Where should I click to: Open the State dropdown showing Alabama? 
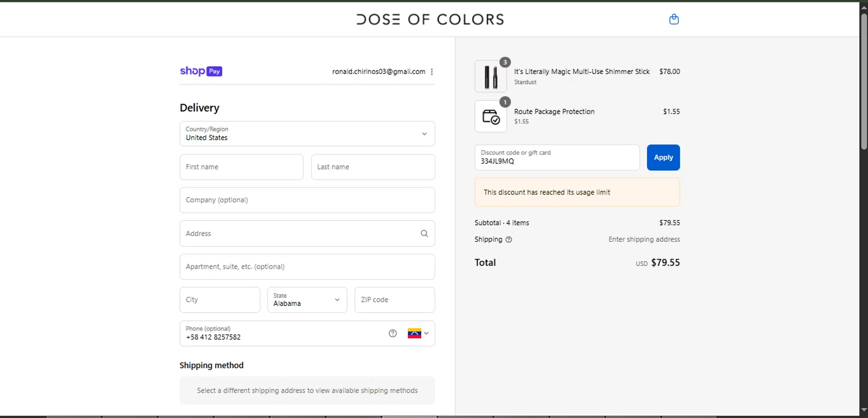(x=307, y=300)
